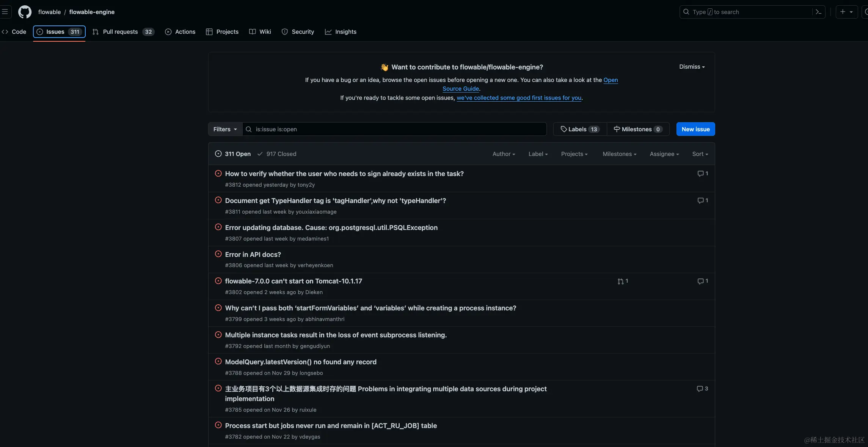Expand the Dismiss menu on banner
868x447 pixels.
point(692,66)
